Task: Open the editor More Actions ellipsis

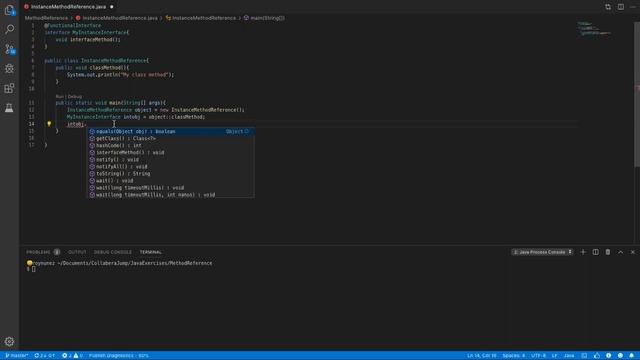Action: click(633, 7)
